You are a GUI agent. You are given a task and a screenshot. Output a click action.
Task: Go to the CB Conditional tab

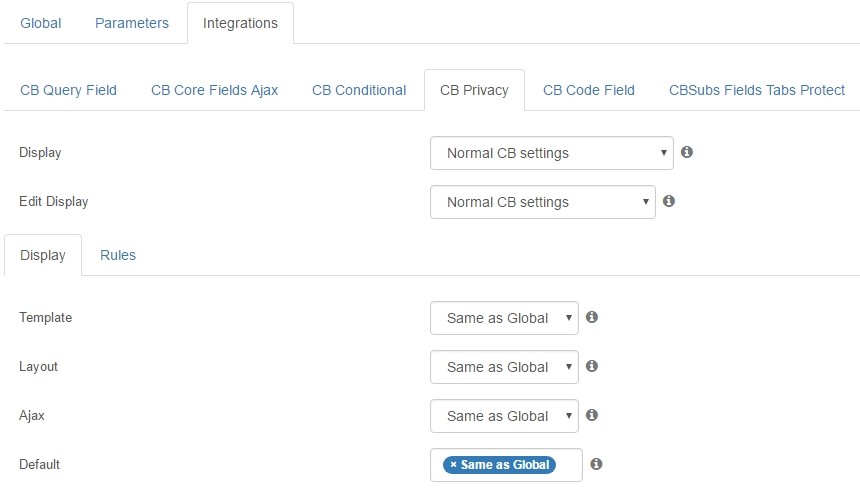(359, 90)
